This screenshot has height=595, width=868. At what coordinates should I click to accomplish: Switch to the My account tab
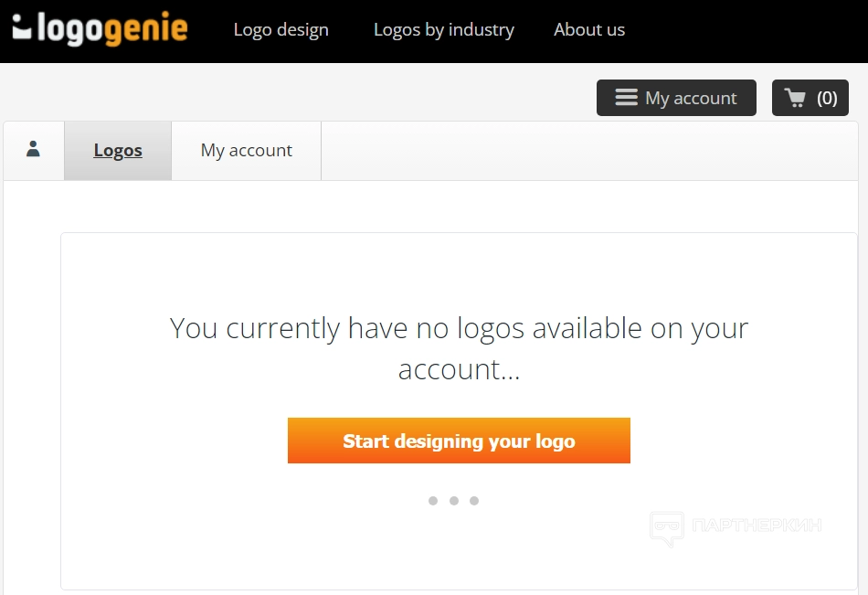coord(247,151)
